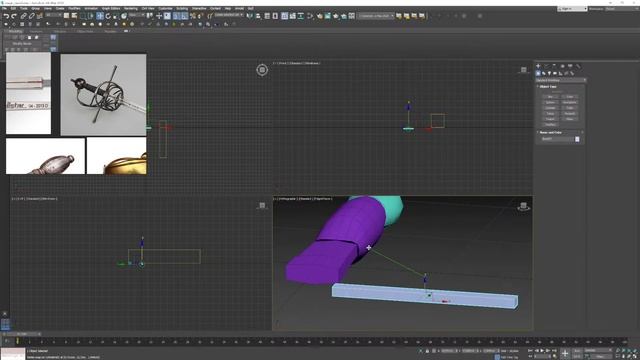
Task: Click the Unlink Selection tool
Action: 31,16
